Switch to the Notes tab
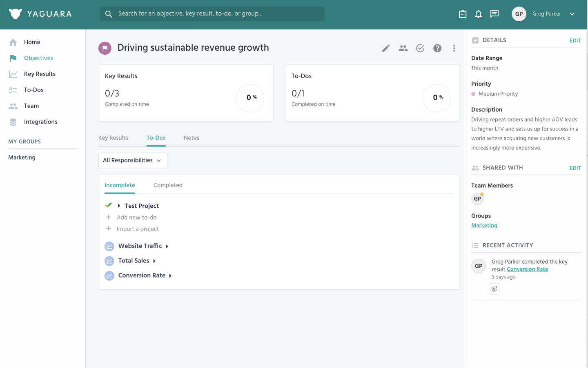 tap(192, 138)
